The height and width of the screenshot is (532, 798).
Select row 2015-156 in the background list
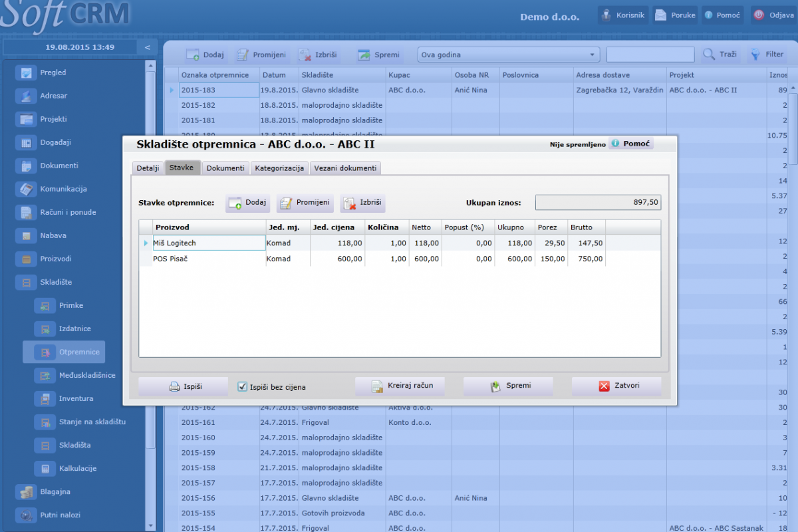476,498
